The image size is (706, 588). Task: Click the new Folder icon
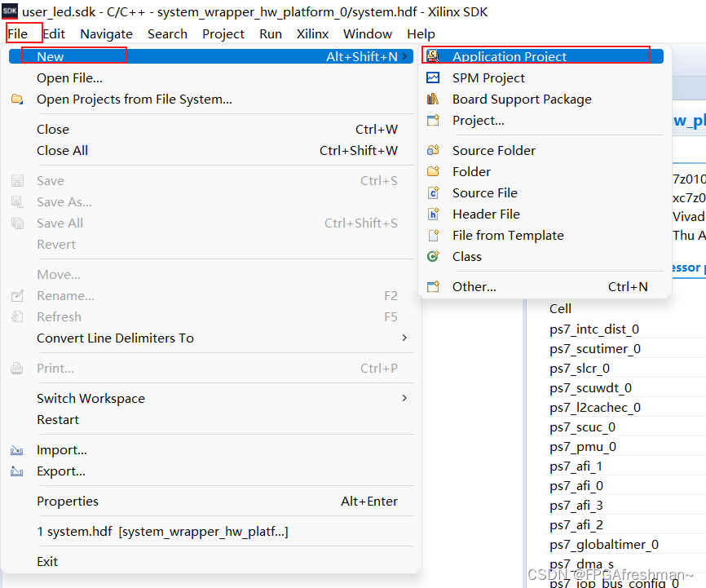pos(433,171)
